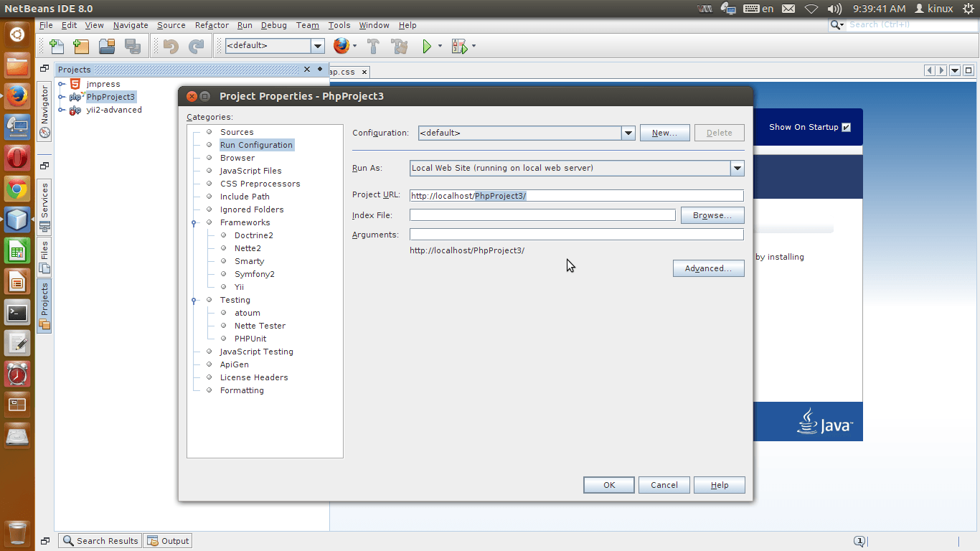Toggle the Show On Startup checkbox
The width and height of the screenshot is (980, 551).
click(x=846, y=127)
